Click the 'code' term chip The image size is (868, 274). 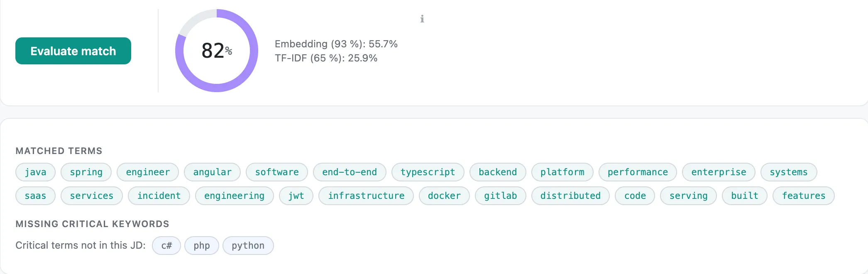635,196
